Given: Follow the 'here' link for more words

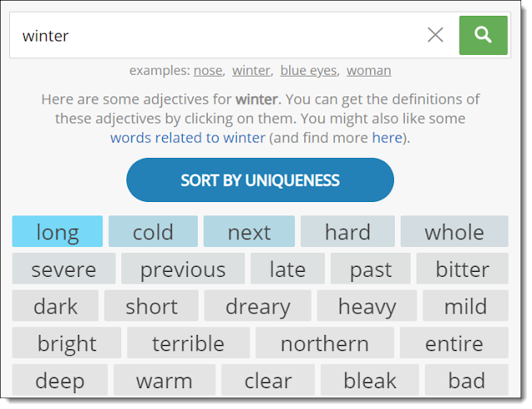Looking at the screenshot, I should [387, 137].
